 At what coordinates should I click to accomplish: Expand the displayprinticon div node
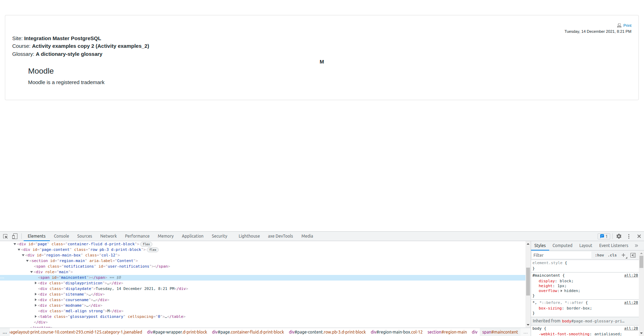[36, 283]
